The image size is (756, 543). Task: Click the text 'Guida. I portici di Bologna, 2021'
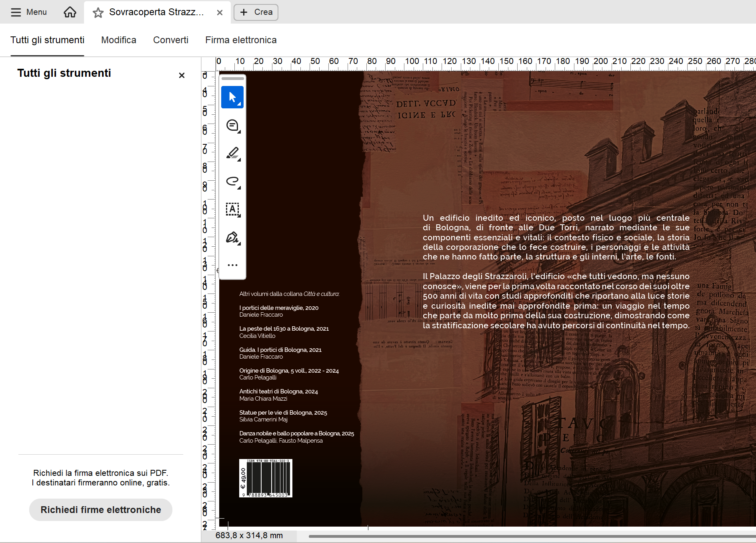pos(280,350)
